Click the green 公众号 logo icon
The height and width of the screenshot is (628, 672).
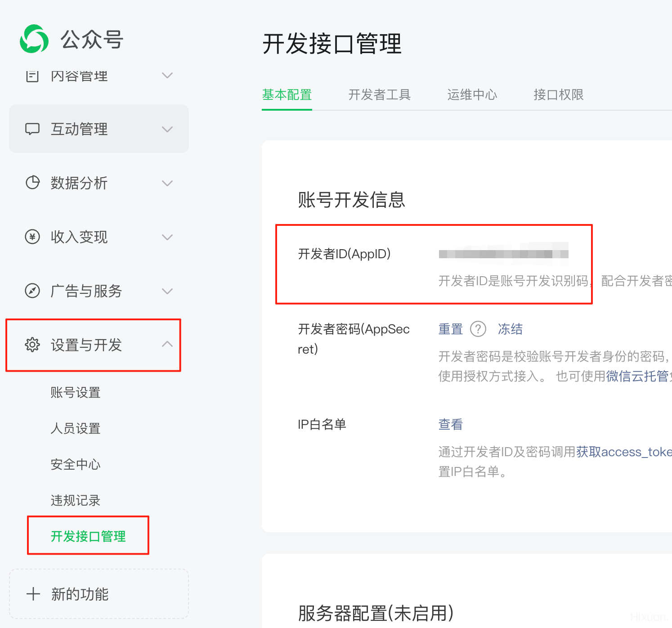pyautogui.click(x=34, y=39)
